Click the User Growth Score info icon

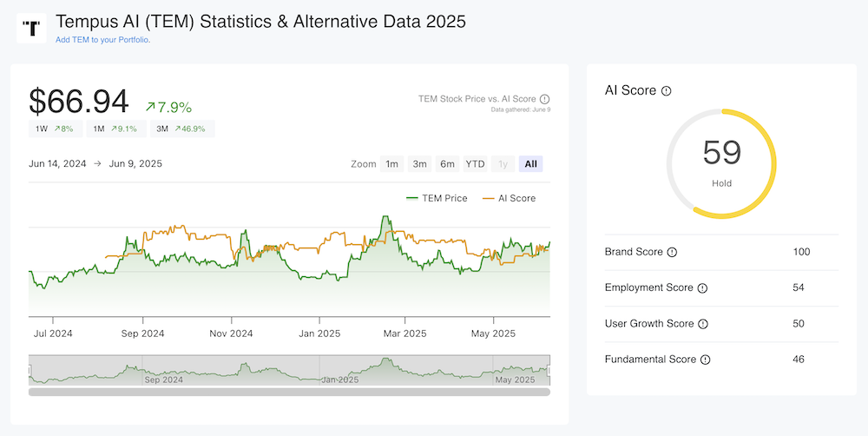pos(703,324)
